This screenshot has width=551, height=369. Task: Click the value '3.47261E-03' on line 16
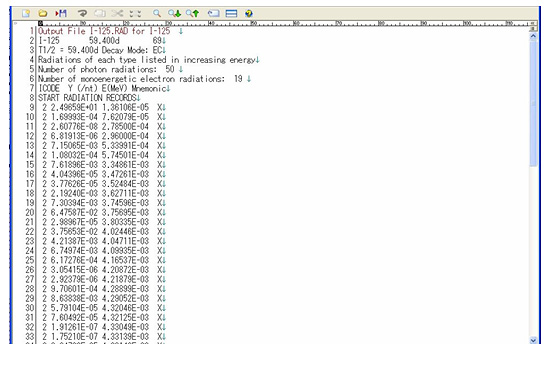tap(125, 174)
